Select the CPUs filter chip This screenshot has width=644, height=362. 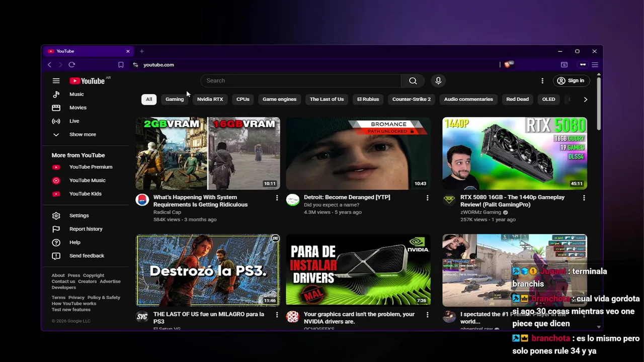[243, 99]
